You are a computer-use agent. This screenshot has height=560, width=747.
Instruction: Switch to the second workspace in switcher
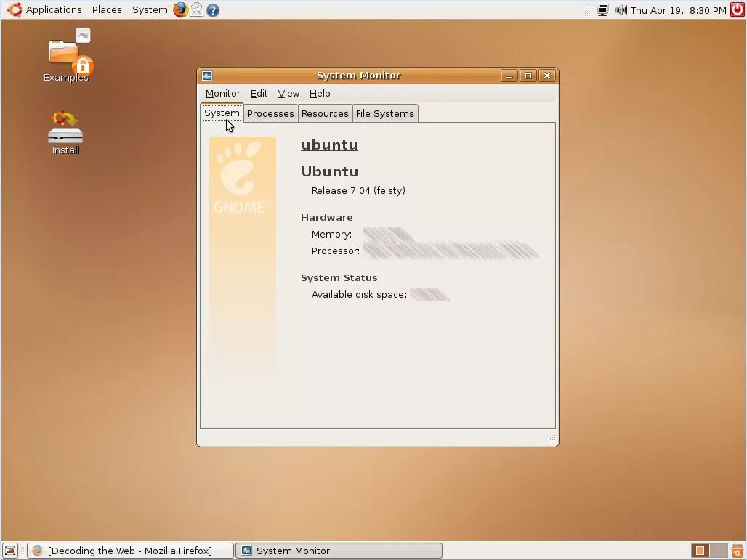(x=719, y=551)
